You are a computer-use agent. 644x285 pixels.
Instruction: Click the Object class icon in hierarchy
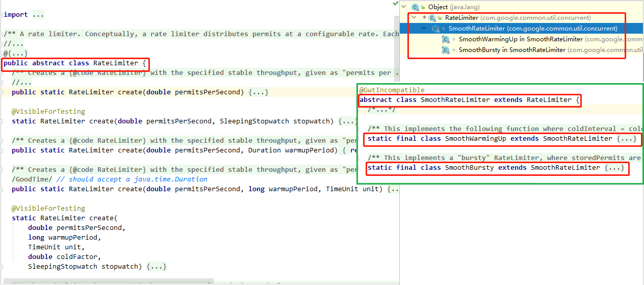(415, 7)
